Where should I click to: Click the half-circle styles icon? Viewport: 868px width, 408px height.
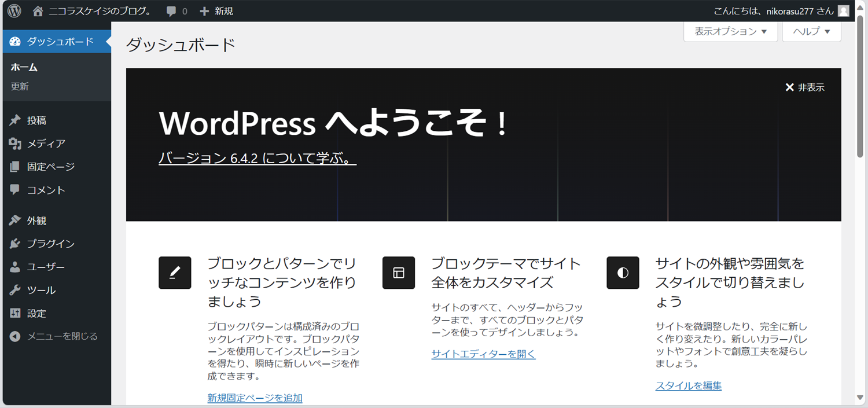pos(623,273)
